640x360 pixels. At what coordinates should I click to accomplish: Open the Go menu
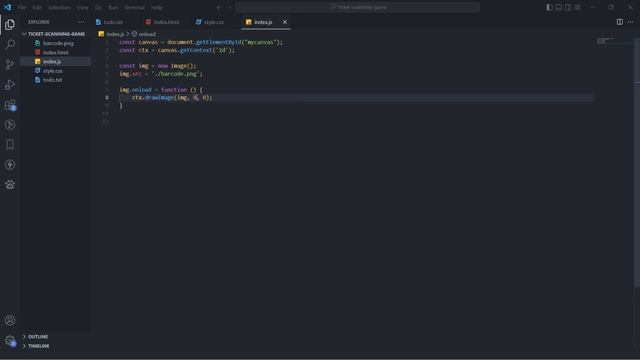tap(98, 7)
